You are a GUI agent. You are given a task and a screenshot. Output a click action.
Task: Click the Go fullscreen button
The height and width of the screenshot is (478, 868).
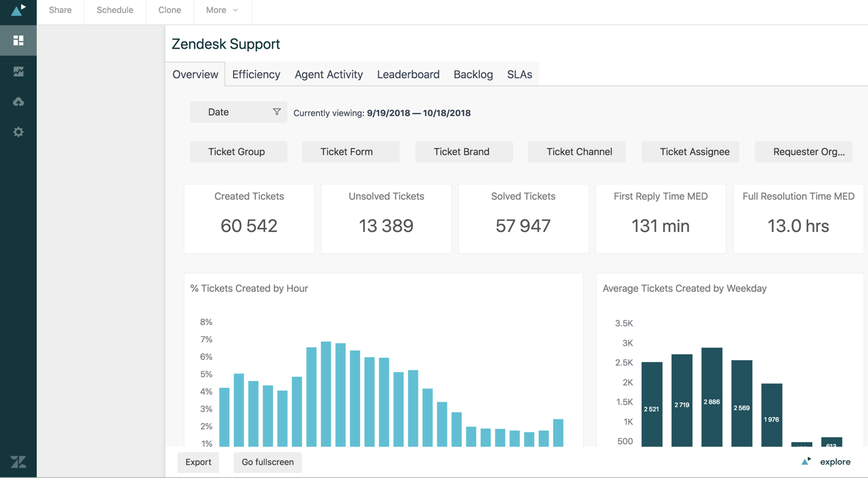(x=267, y=462)
